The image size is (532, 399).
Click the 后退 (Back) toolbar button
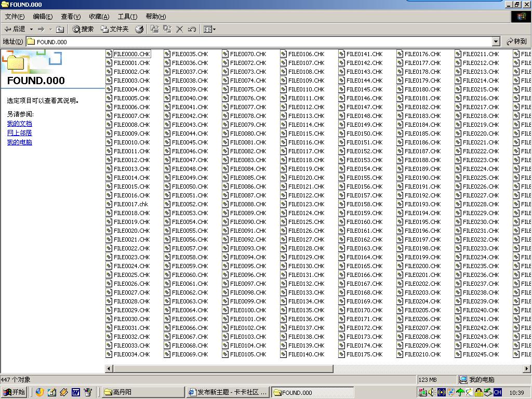pyautogui.click(x=15, y=29)
